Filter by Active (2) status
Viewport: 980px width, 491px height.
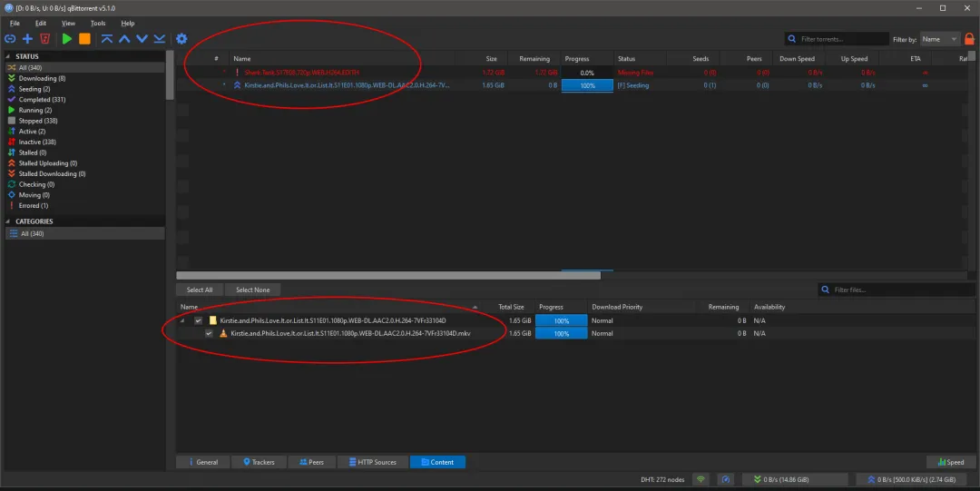pos(32,132)
